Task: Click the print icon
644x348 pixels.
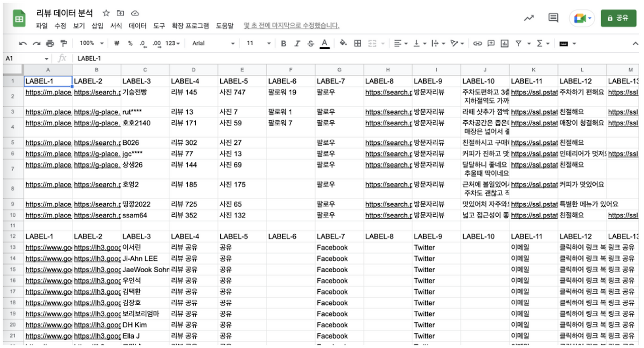Action: 50,43
